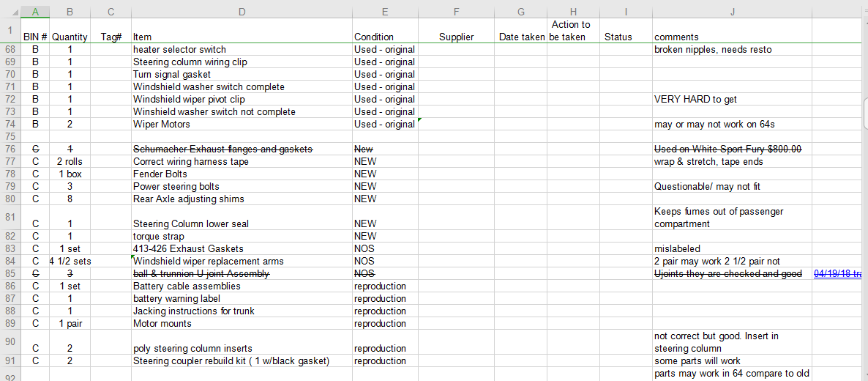Click the row 85 header
This screenshot has width=868, height=381.
tap(10, 274)
